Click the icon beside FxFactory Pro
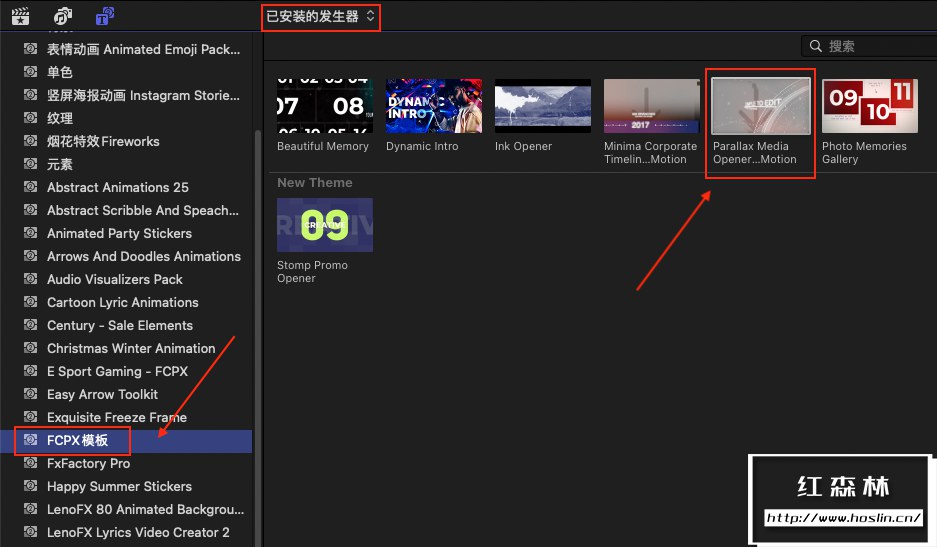Viewport: 937px width, 547px height. [x=30, y=463]
